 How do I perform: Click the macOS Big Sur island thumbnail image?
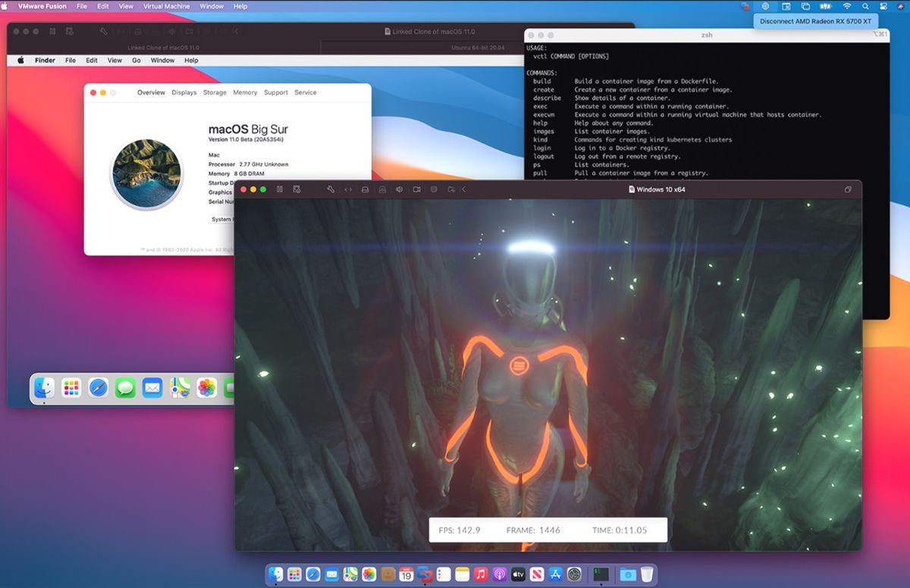point(146,173)
